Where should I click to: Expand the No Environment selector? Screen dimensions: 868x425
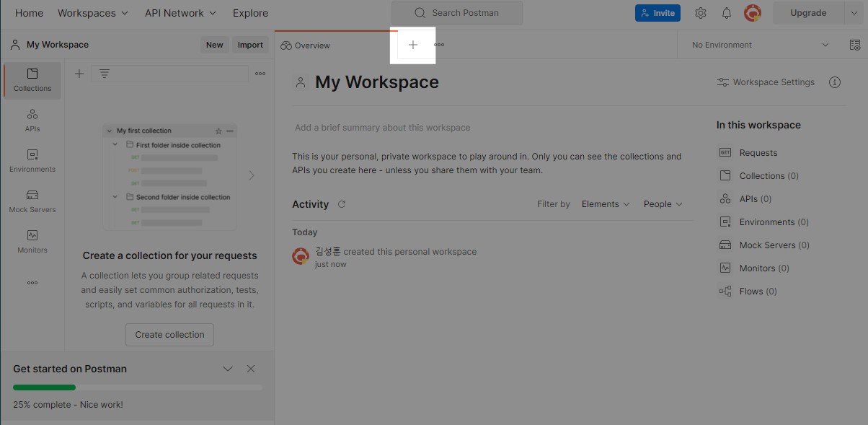click(x=761, y=45)
